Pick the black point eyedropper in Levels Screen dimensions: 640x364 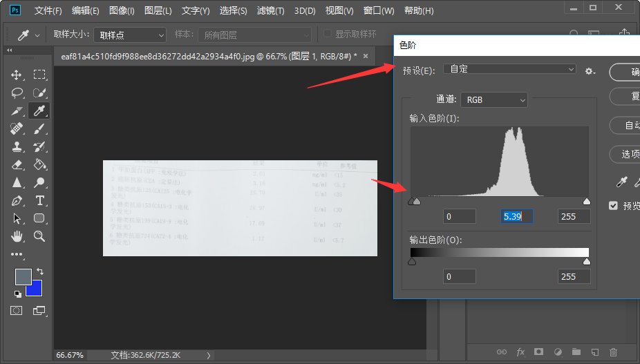tap(621, 182)
